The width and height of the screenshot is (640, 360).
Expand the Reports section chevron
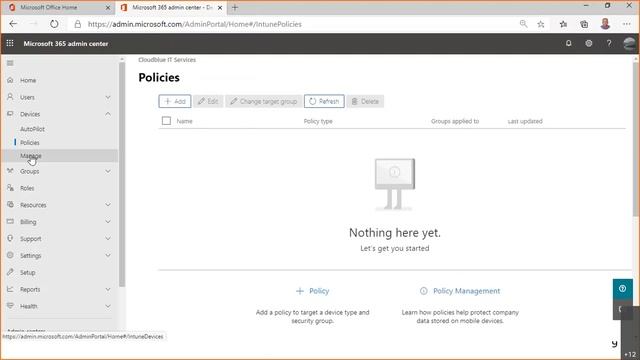[108, 289]
